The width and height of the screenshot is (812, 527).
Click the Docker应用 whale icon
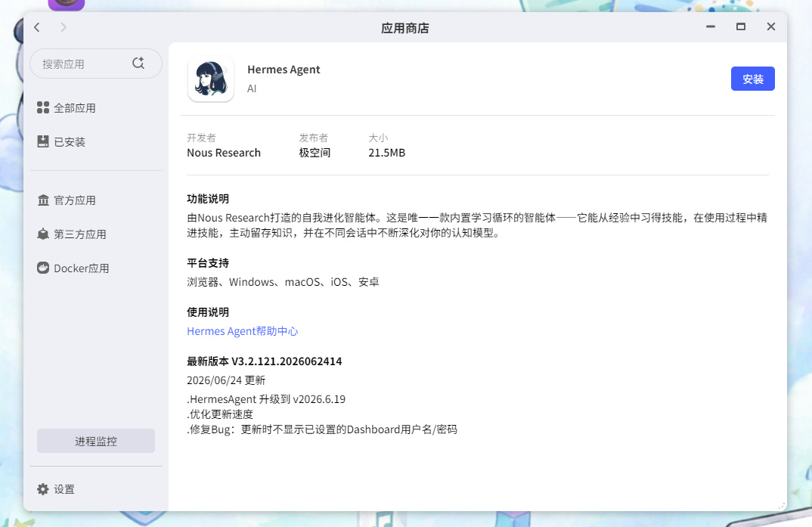(x=43, y=268)
